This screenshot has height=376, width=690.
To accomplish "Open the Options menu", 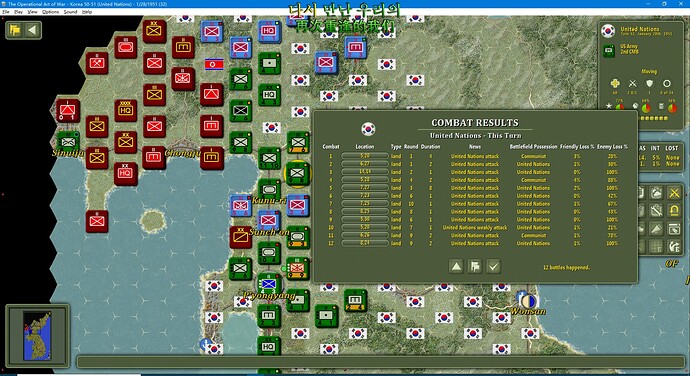I will click(51, 12).
